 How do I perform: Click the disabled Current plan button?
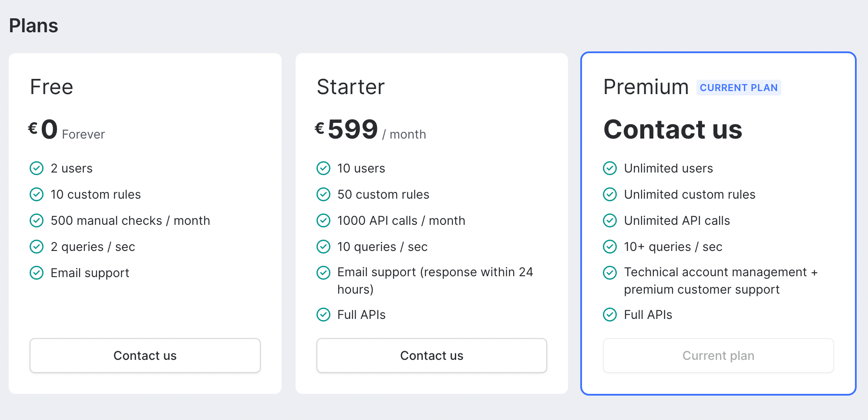pos(718,356)
